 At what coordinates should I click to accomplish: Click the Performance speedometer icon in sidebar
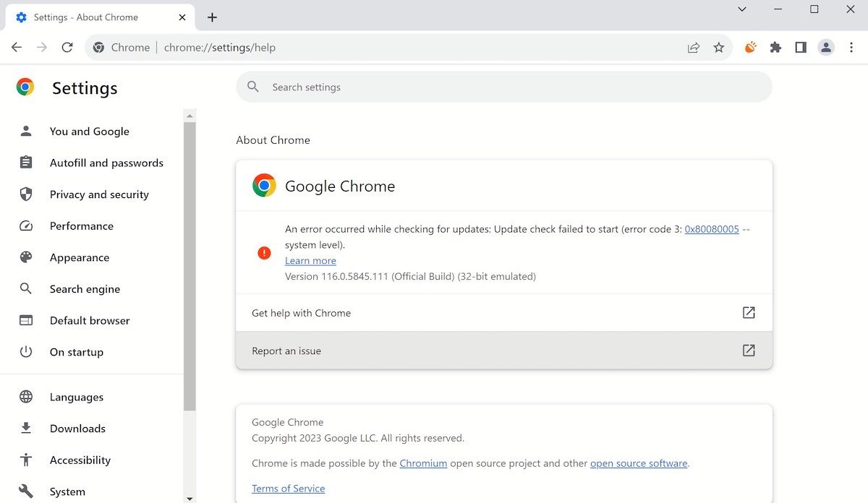[x=26, y=225]
